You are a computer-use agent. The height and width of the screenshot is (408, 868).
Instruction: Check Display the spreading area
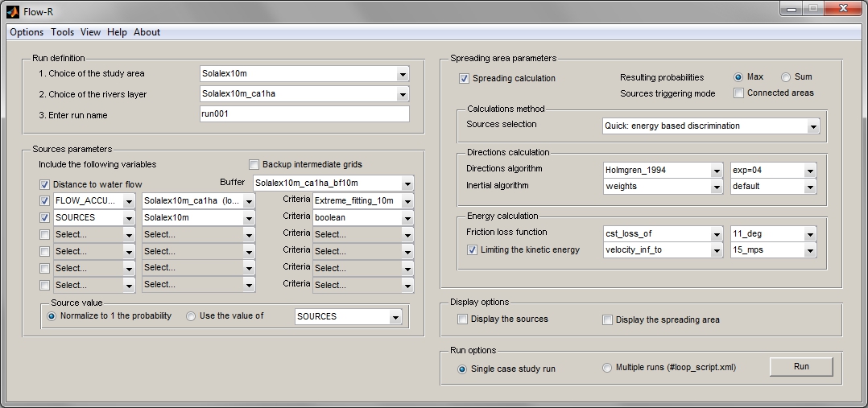point(608,319)
